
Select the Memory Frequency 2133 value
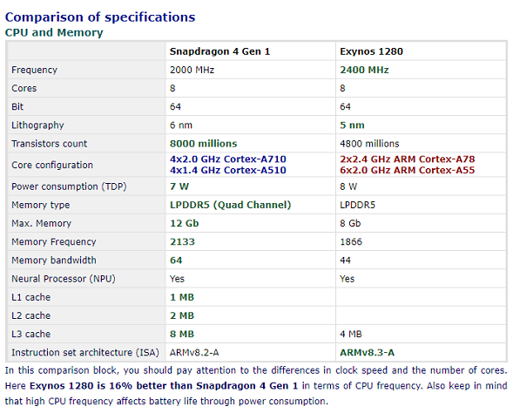pos(182,242)
